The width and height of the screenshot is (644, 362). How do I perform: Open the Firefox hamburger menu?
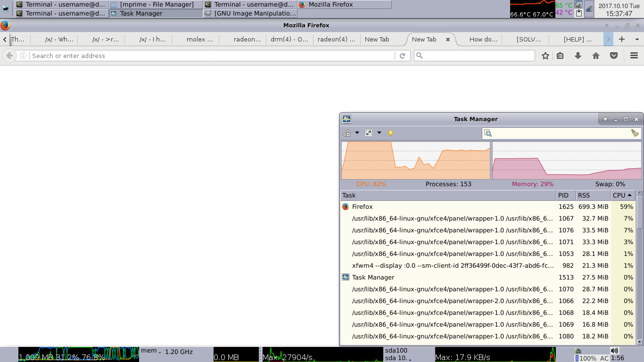coord(634,56)
